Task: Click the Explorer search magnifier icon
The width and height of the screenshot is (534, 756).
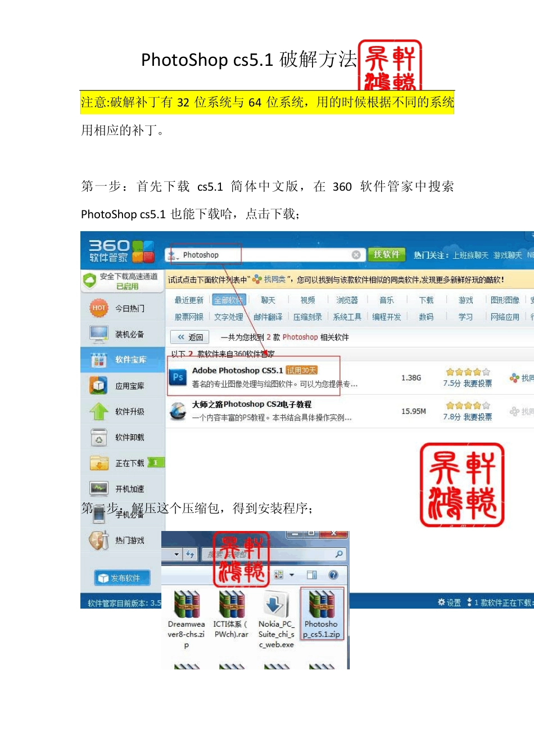Action: point(339,554)
